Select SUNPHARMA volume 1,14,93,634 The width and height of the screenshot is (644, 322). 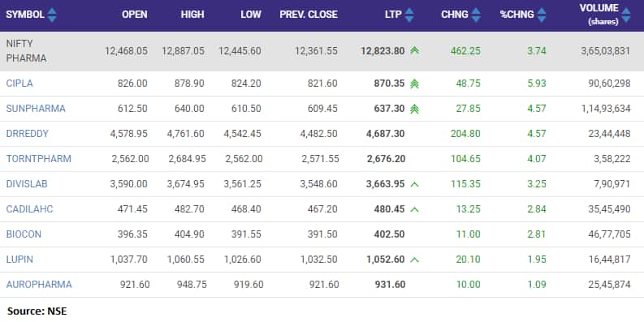pos(606,109)
